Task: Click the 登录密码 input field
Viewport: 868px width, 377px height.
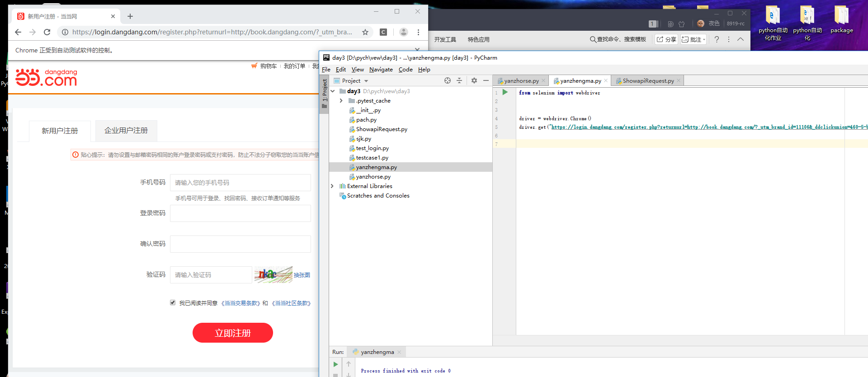Action: pyautogui.click(x=241, y=213)
